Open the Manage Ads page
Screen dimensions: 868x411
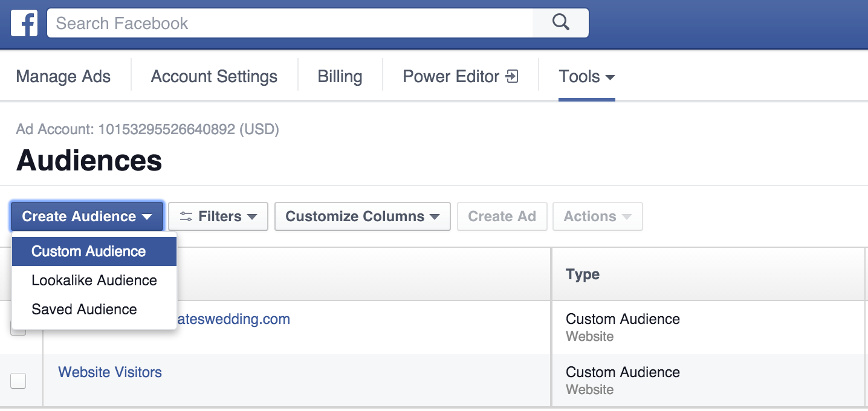(63, 76)
